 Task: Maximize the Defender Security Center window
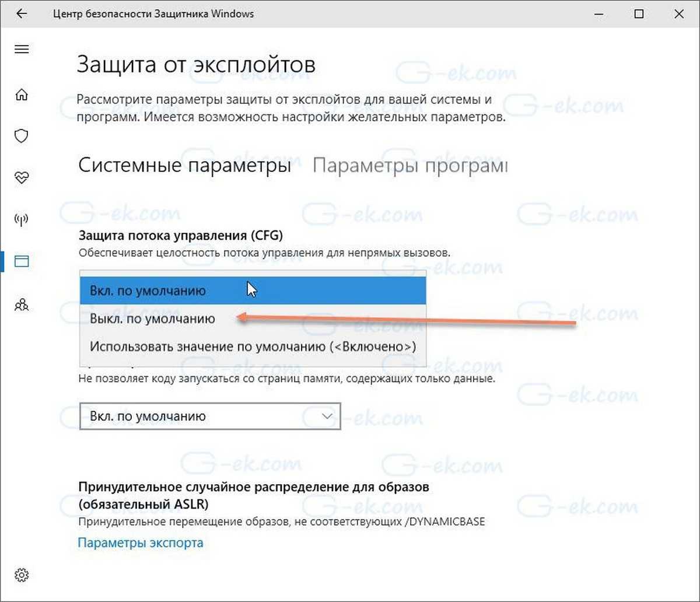[x=639, y=13]
